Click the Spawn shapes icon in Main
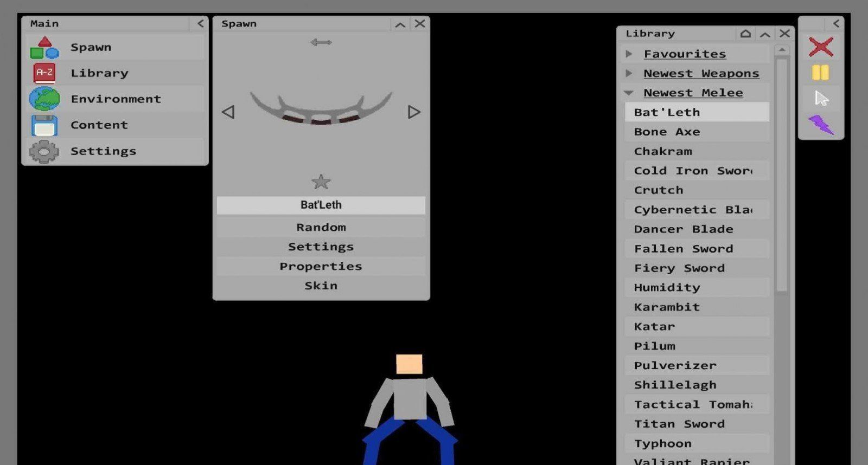Image resolution: width=868 pixels, height=465 pixels. (44, 48)
